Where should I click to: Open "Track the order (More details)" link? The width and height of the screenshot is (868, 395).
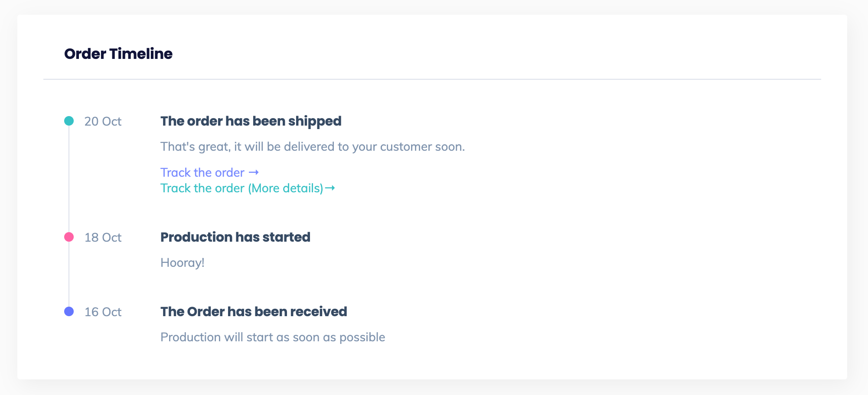click(241, 188)
